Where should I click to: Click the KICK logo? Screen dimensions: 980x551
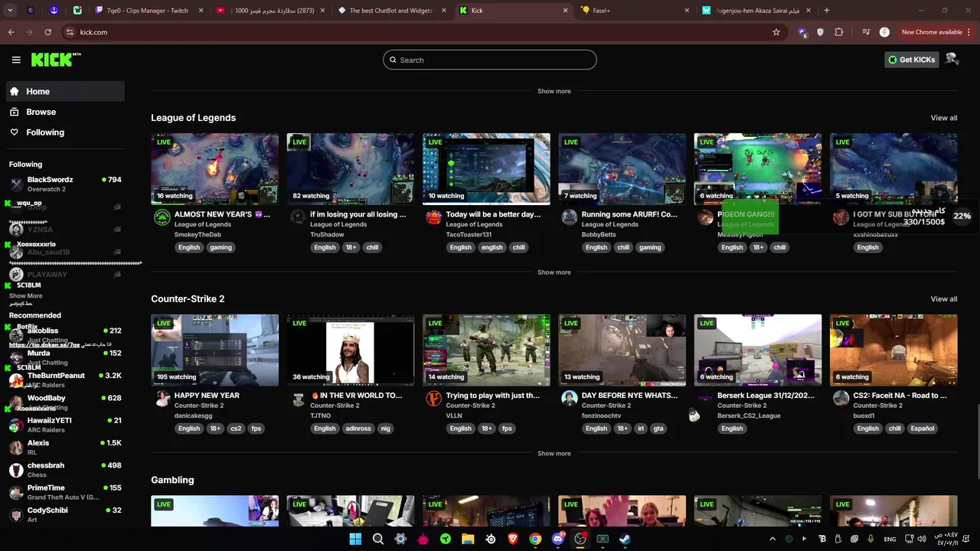56,60
